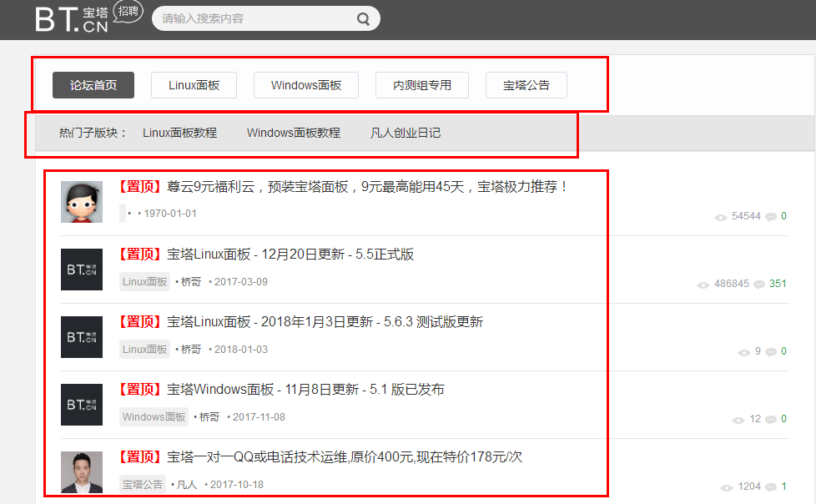This screenshot has height=504, width=816.
Task: Click photo avatar of 技术运维 post
Action: click(x=82, y=472)
